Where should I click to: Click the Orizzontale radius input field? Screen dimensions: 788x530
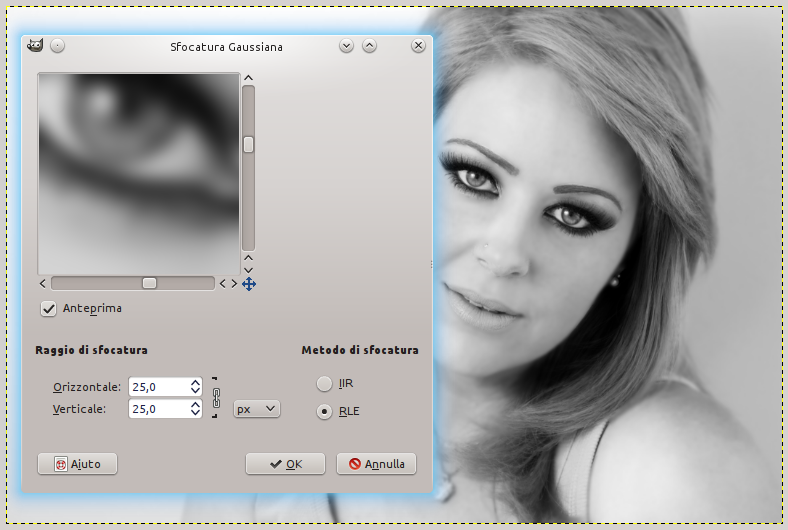click(x=159, y=387)
